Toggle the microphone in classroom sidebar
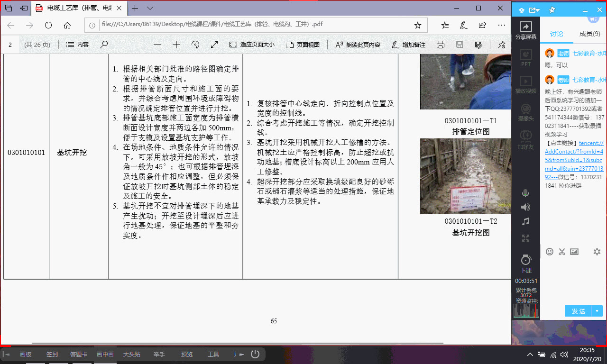 525,193
